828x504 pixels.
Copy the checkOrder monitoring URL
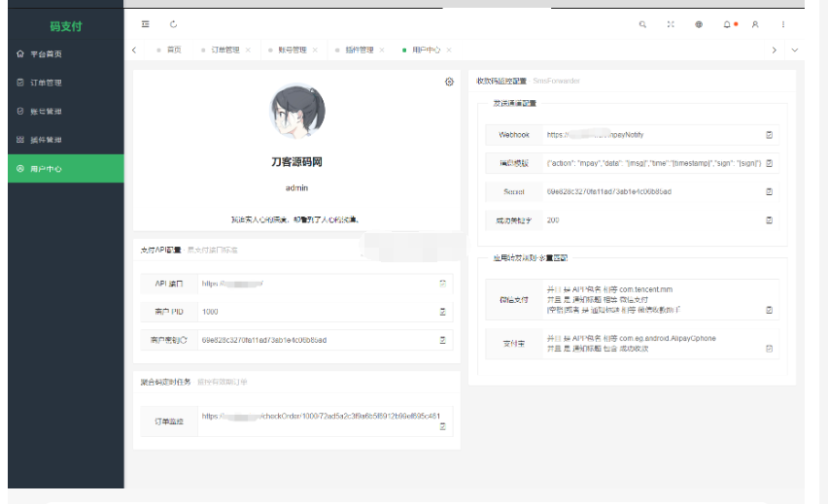[442, 426]
